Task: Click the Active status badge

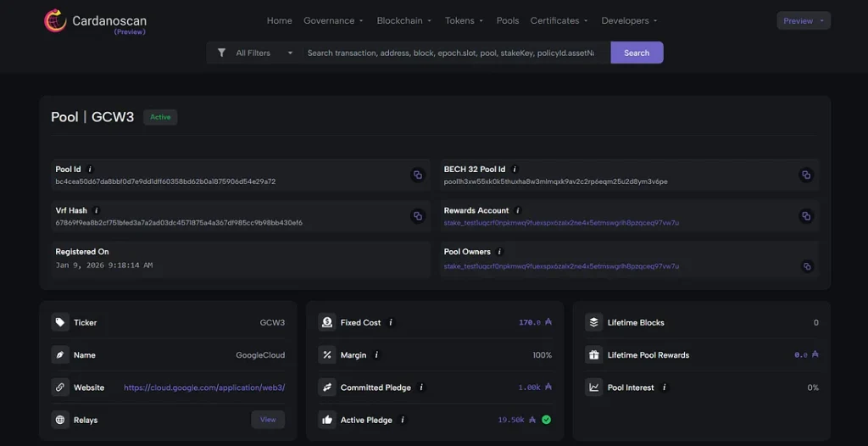Action: (160, 117)
